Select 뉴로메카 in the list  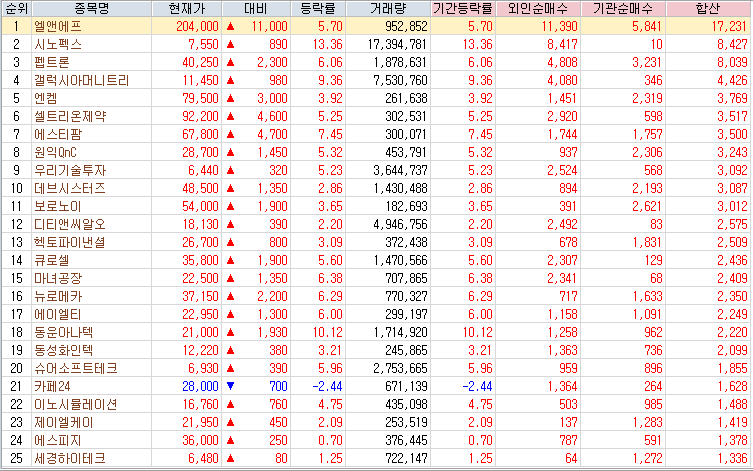[x=58, y=297]
